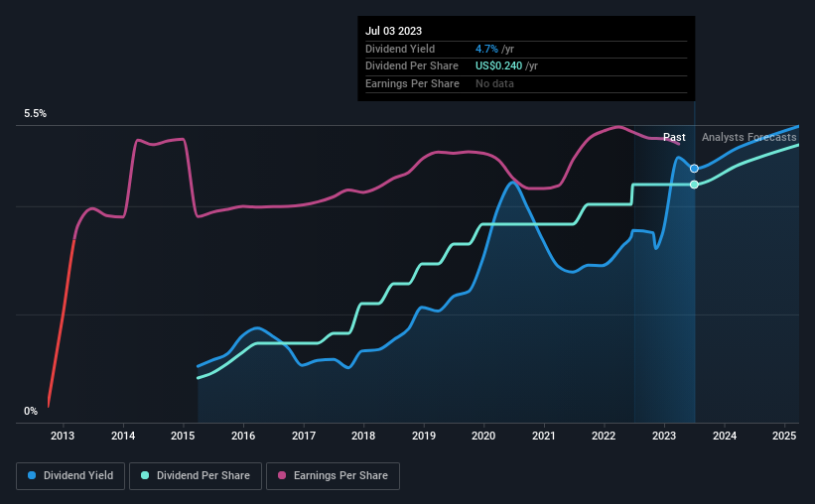
Task: Toggle the Dividend Per Share legend button
Action: [x=196, y=476]
